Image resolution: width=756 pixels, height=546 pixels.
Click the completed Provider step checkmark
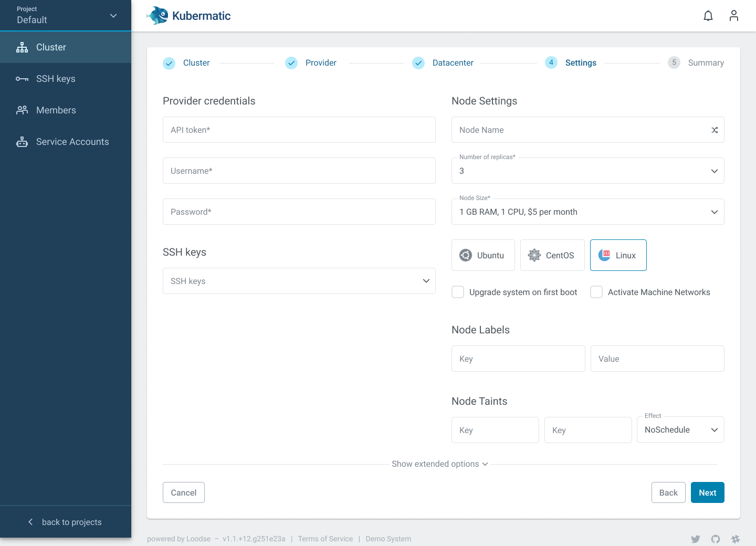tap(291, 63)
